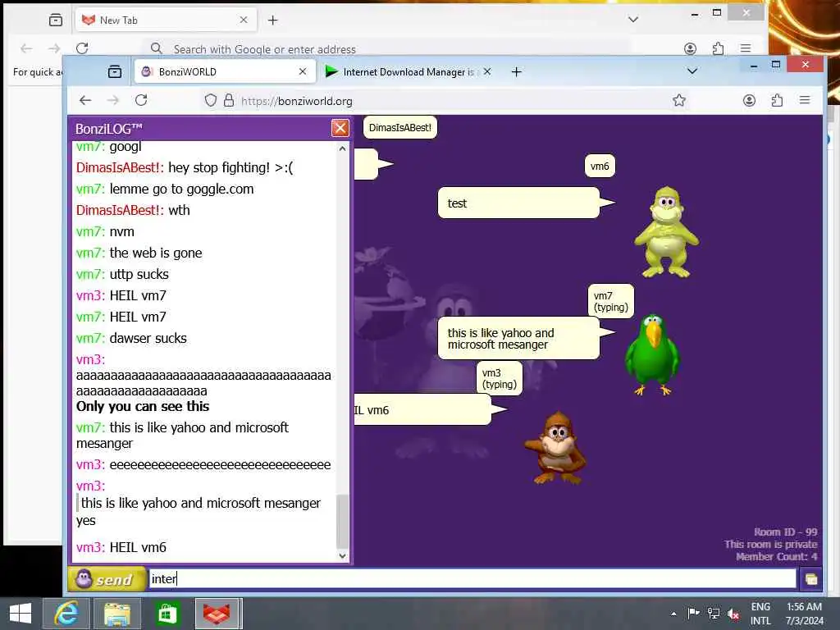The image size is (840, 630).
Task: Open hamburger menu in front browser window
Action: point(805,100)
